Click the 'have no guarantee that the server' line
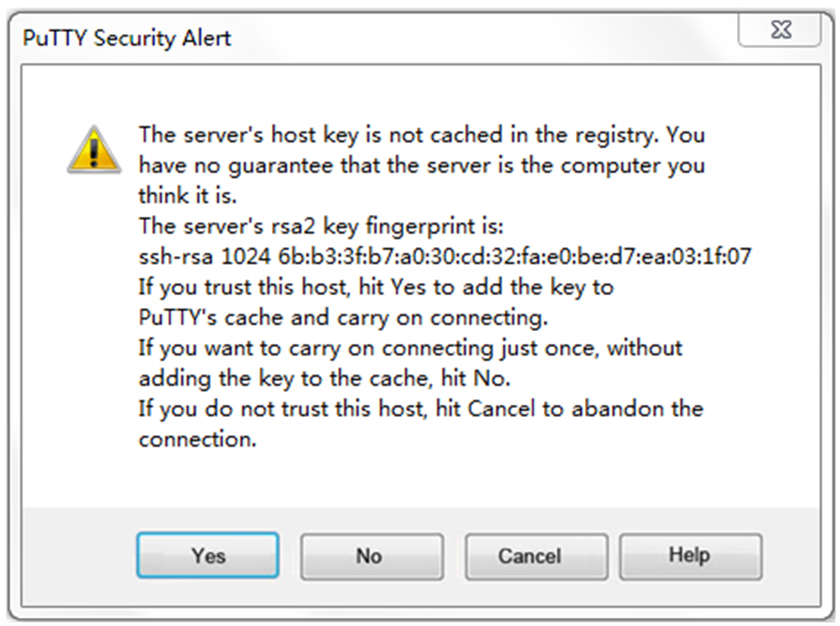This screenshot has height=626, width=840. (x=421, y=166)
